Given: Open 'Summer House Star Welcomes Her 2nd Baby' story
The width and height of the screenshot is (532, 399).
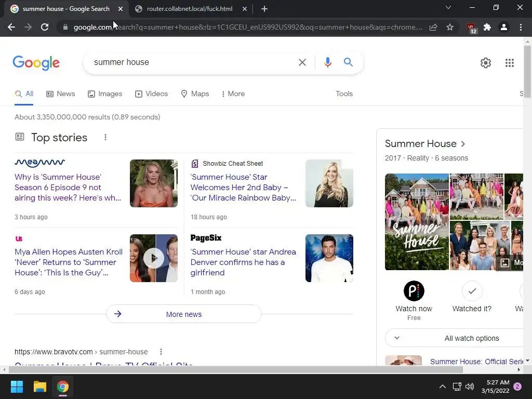Looking at the screenshot, I should (x=243, y=187).
